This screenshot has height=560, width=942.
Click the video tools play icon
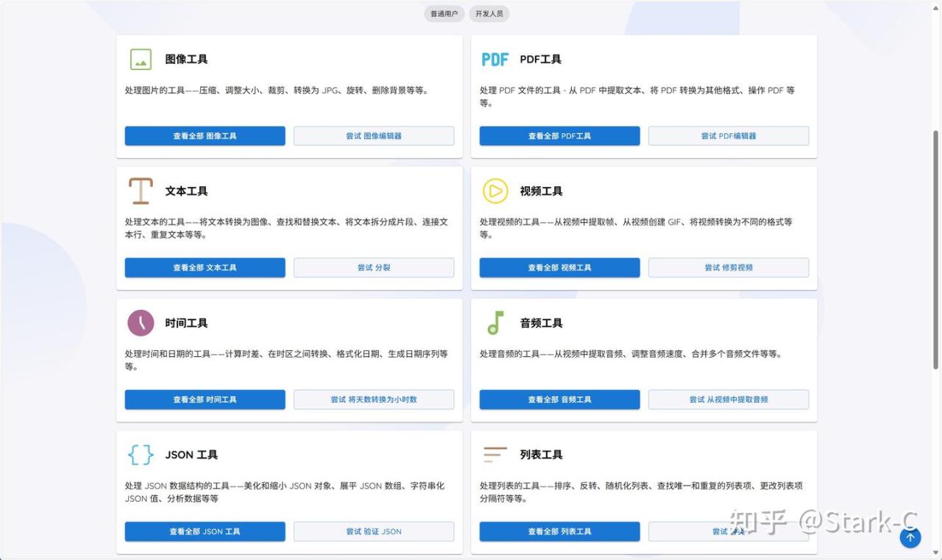(495, 191)
